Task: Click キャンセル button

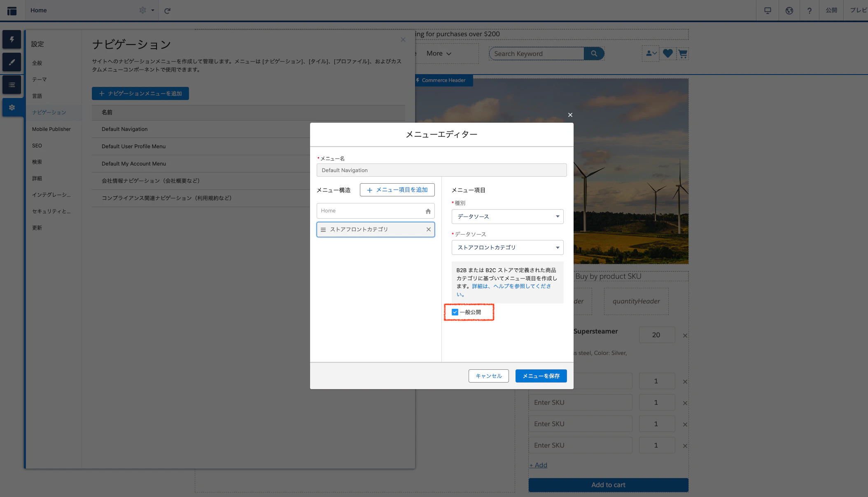Action: [x=488, y=376]
